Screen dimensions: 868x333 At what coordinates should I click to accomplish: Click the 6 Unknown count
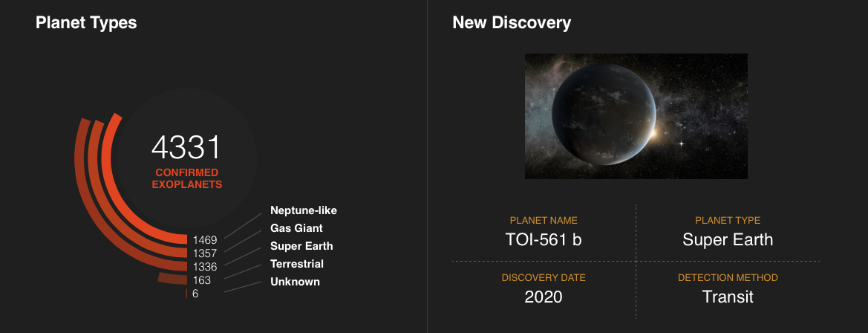(195, 294)
